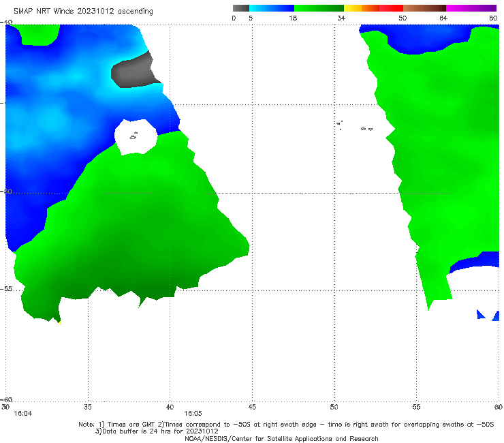The width and height of the screenshot is (504, 443).
Task: Click the brown segment of the colorbar
Action: click(424, 8)
